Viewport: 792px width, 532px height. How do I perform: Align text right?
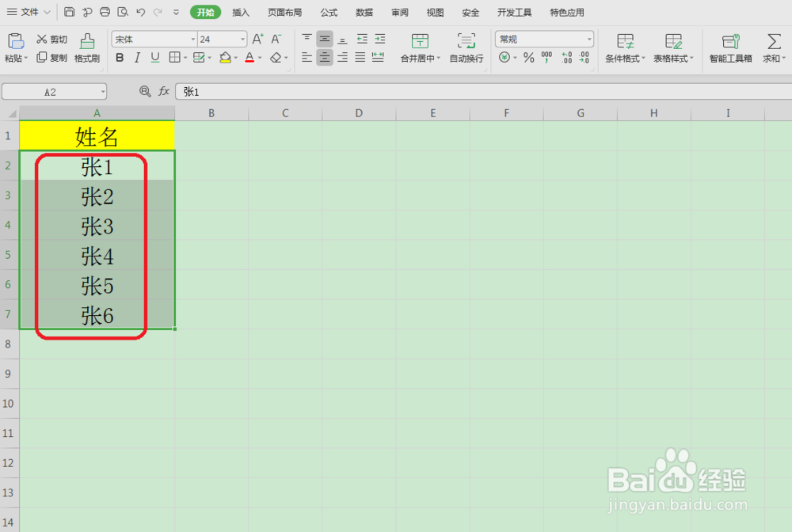tap(342, 58)
